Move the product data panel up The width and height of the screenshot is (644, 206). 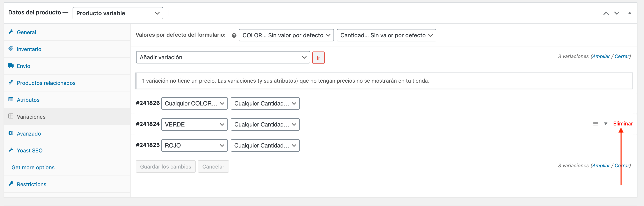606,13
